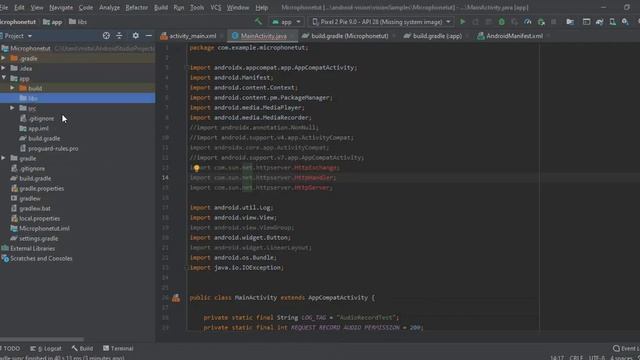Expand the root gradle folder arrow

pyautogui.click(x=4, y=158)
